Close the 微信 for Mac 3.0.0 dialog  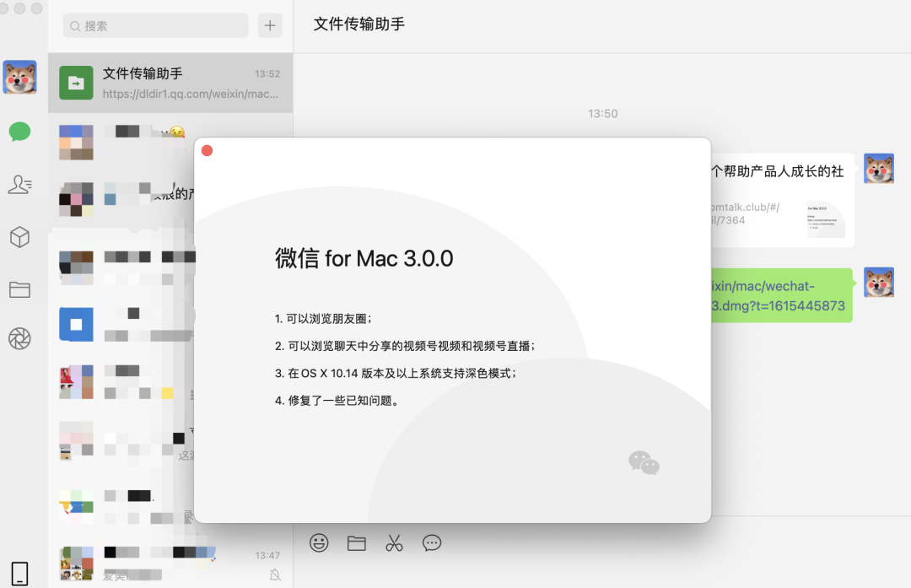click(207, 149)
